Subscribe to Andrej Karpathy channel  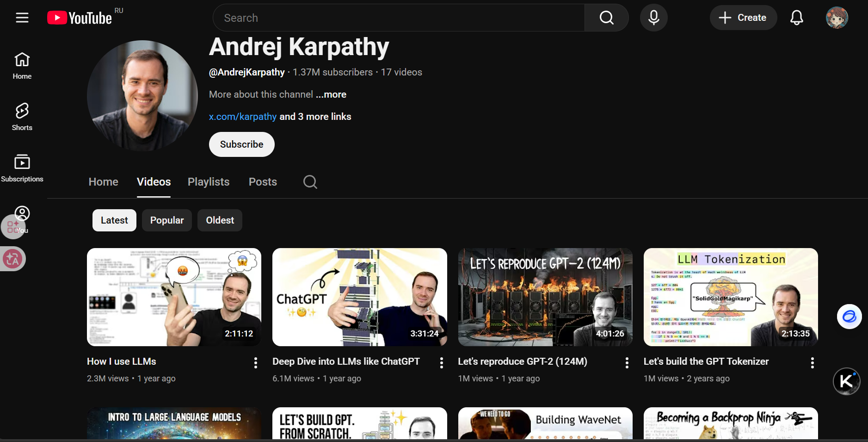[241, 144]
